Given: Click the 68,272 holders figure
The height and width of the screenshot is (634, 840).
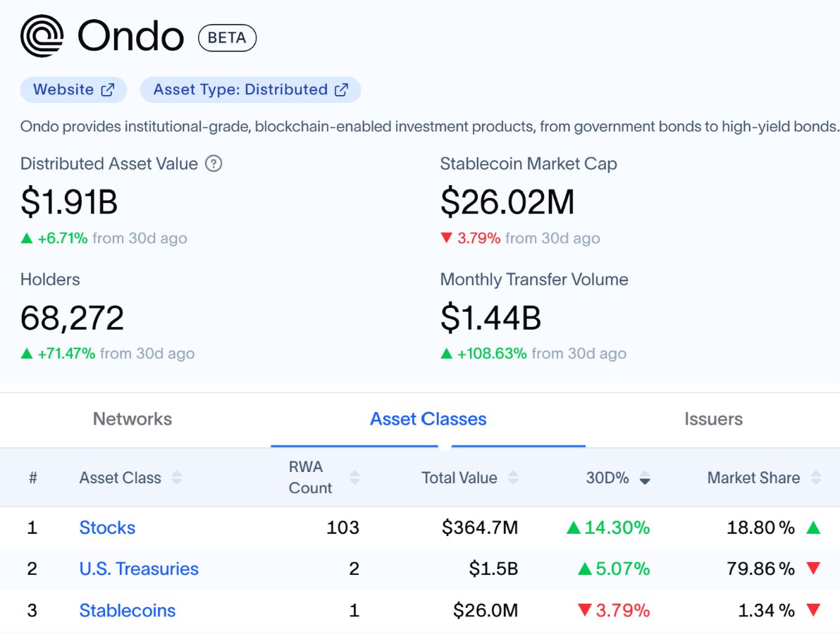Looking at the screenshot, I should [x=73, y=318].
